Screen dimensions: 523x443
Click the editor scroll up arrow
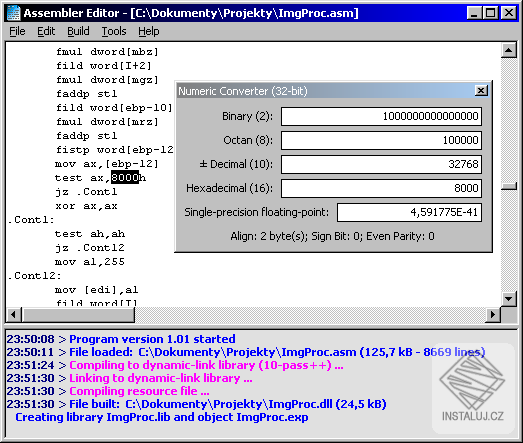tap(509, 50)
